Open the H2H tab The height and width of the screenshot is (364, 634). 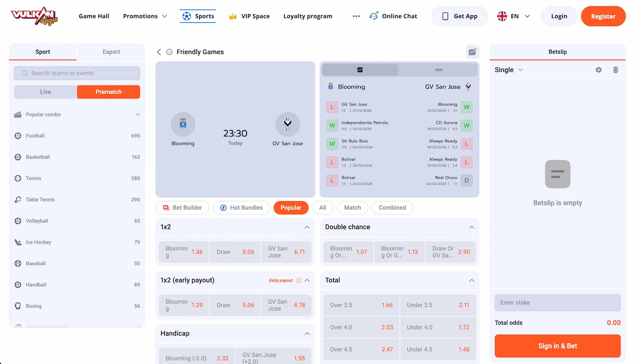point(439,70)
